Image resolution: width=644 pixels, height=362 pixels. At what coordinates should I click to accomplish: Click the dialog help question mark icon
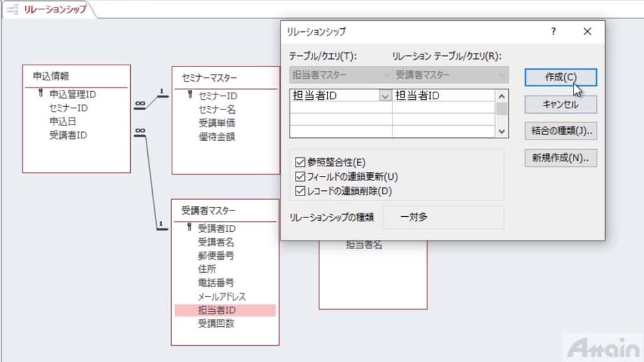coord(553,31)
